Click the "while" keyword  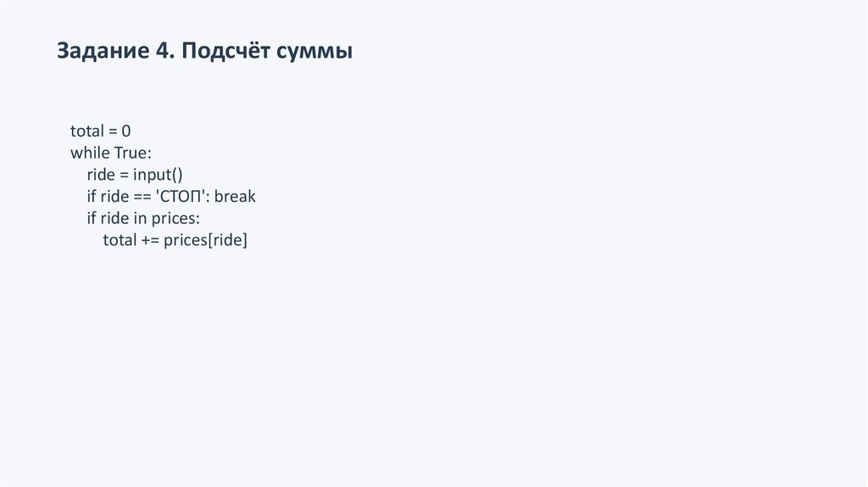(x=90, y=154)
